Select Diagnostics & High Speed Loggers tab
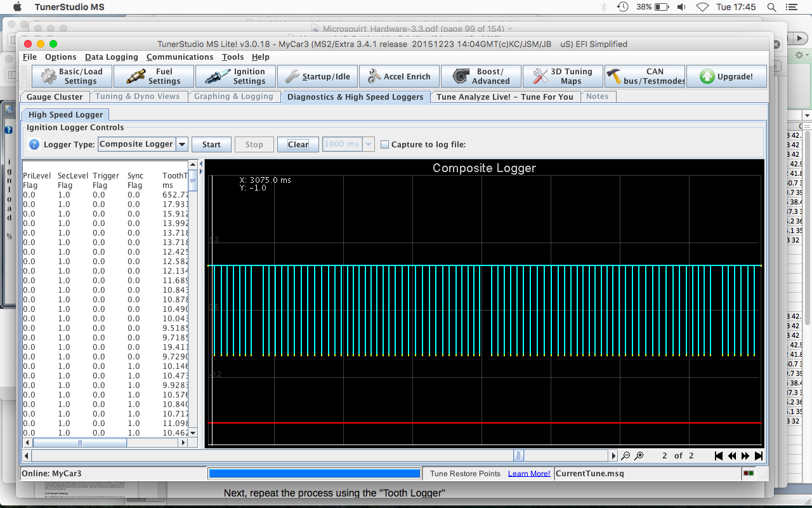The image size is (812, 508). (x=355, y=97)
